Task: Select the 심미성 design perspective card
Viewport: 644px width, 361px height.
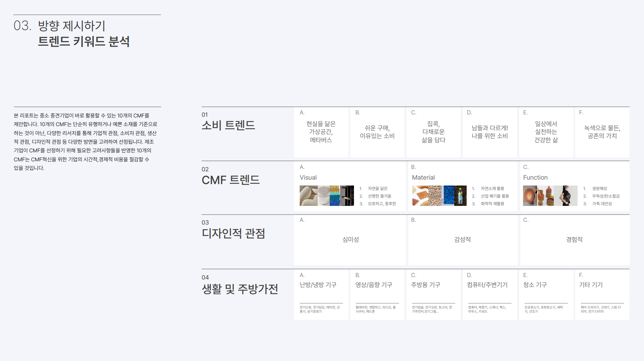Action: click(x=350, y=239)
